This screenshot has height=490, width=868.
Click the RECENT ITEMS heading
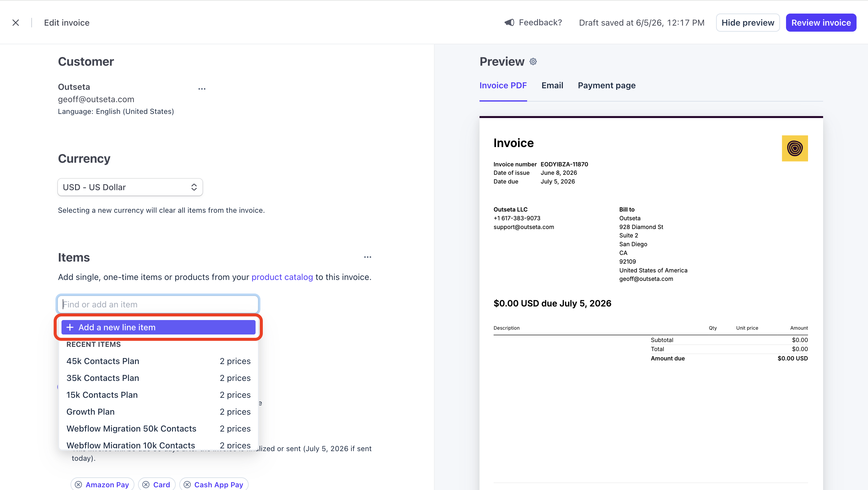click(93, 344)
